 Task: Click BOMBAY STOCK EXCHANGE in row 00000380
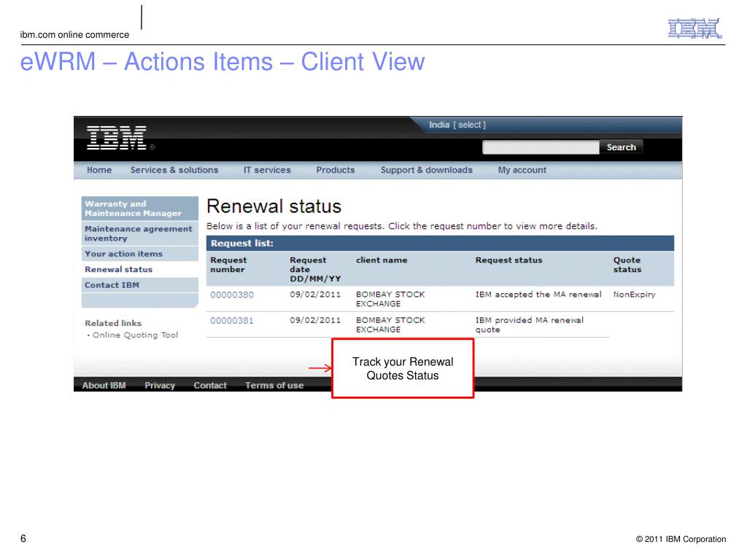[390, 299]
